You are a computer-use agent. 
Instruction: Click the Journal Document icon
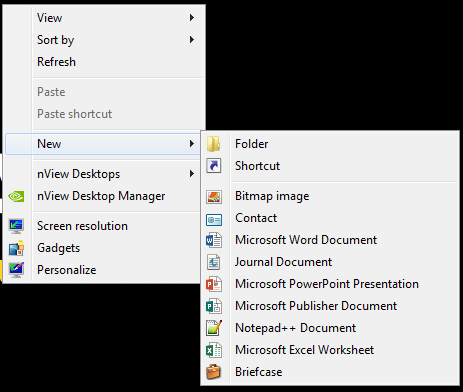pos(213,262)
